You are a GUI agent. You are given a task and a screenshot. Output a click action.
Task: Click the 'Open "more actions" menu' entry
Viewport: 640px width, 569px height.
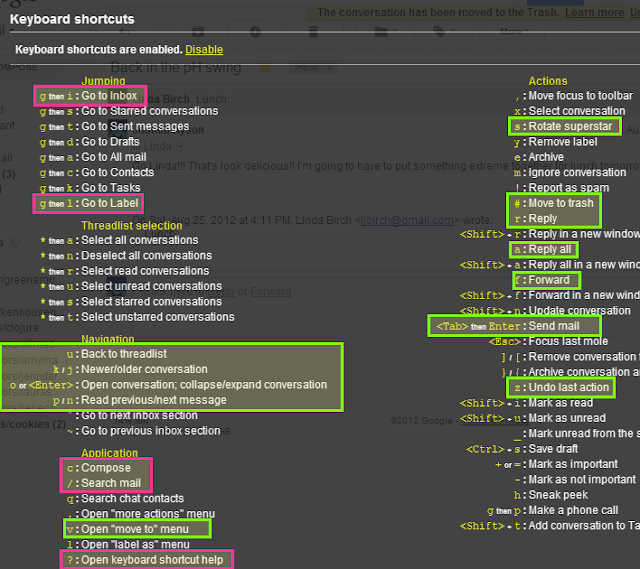140,514
